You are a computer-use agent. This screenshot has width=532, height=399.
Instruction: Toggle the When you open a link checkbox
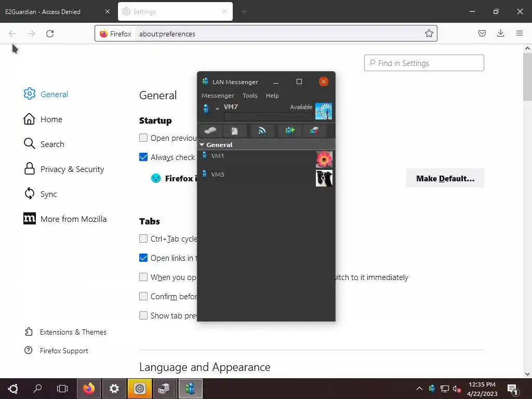[143, 277]
